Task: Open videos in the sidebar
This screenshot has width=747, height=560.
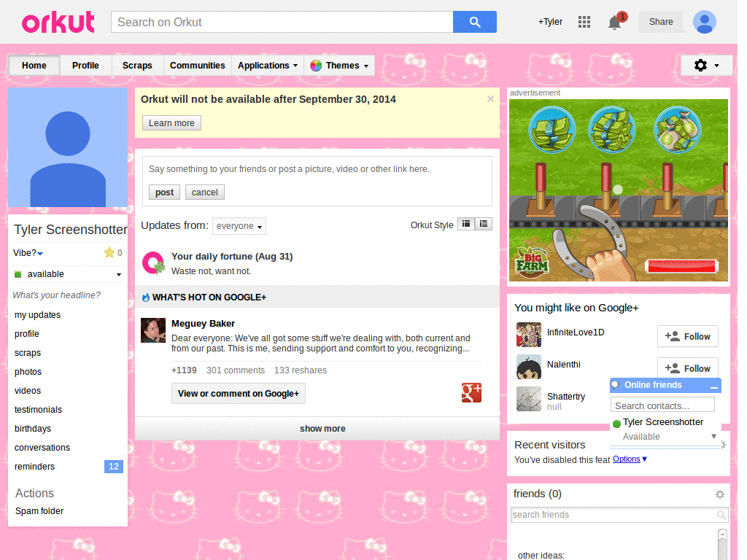Action: pyautogui.click(x=28, y=391)
